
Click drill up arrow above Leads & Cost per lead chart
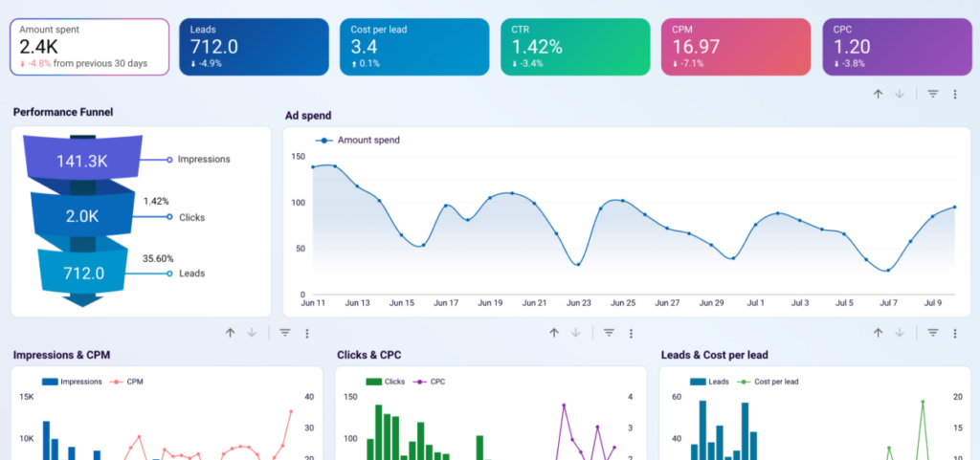click(x=879, y=333)
